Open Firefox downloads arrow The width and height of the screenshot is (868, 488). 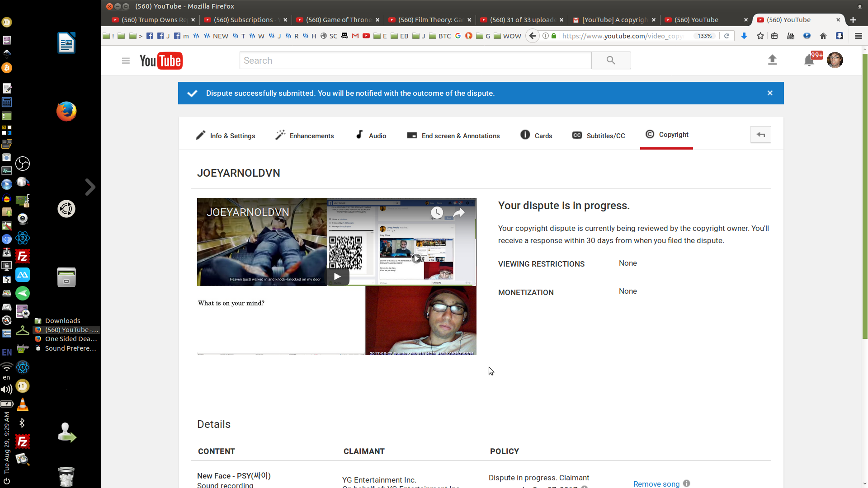744,36
